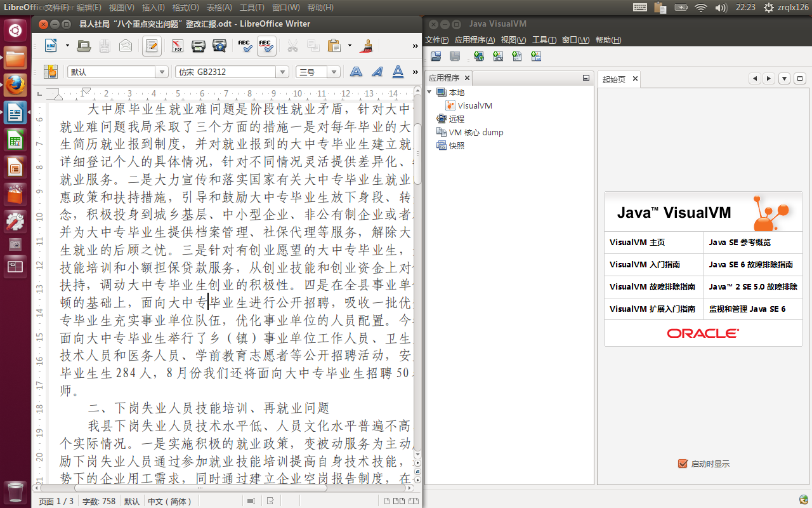The width and height of the screenshot is (812, 508).
Task: Open the font name dropdown 仿宋 GB2312
Action: point(283,72)
